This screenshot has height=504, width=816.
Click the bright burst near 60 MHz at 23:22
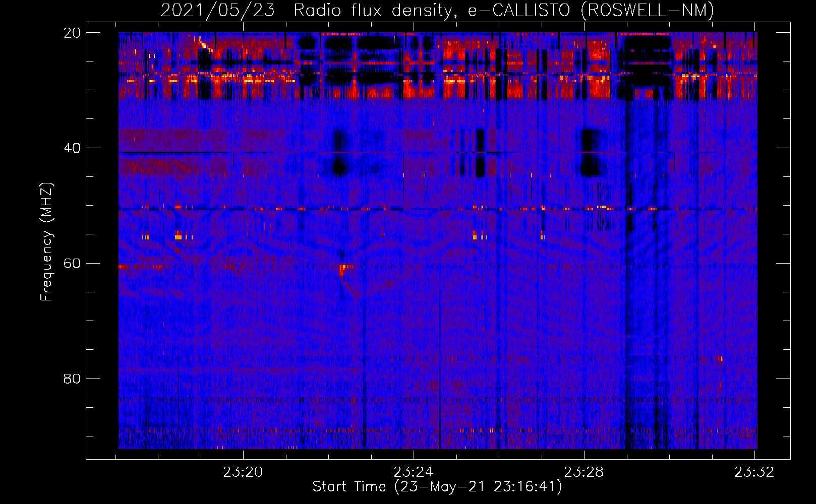343,269
